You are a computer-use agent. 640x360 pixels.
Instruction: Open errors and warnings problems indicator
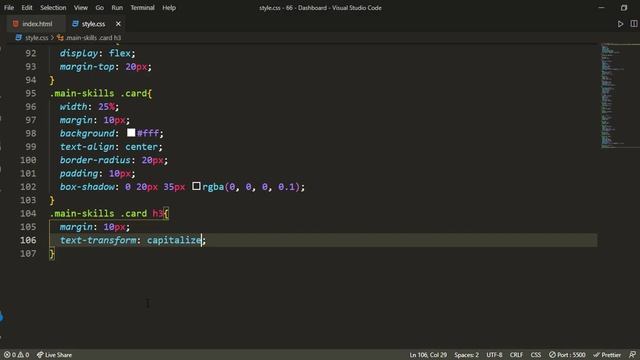pyautogui.click(x=16, y=355)
